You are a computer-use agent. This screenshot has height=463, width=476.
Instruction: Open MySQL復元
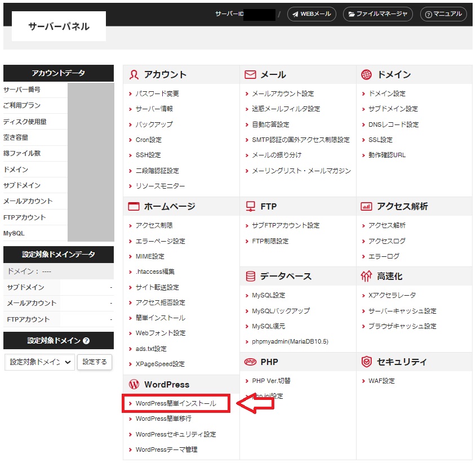pyautogui.click(x=269, y=326)
